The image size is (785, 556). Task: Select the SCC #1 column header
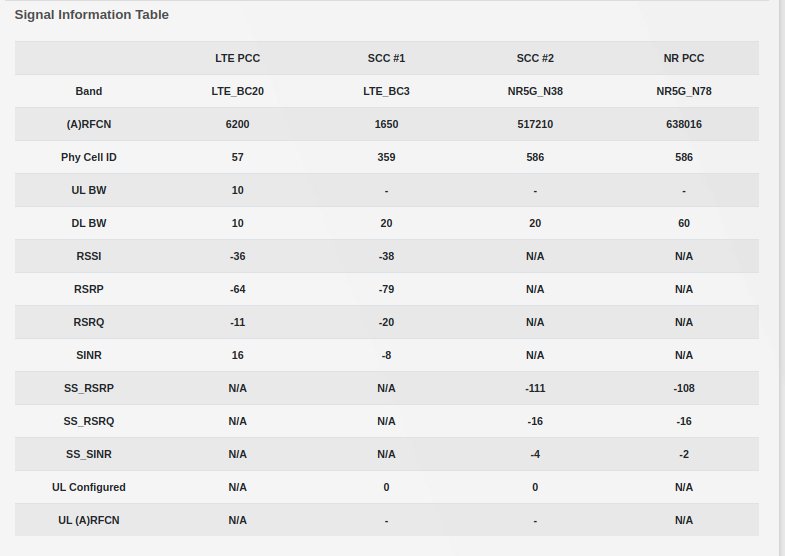point(386,58)
